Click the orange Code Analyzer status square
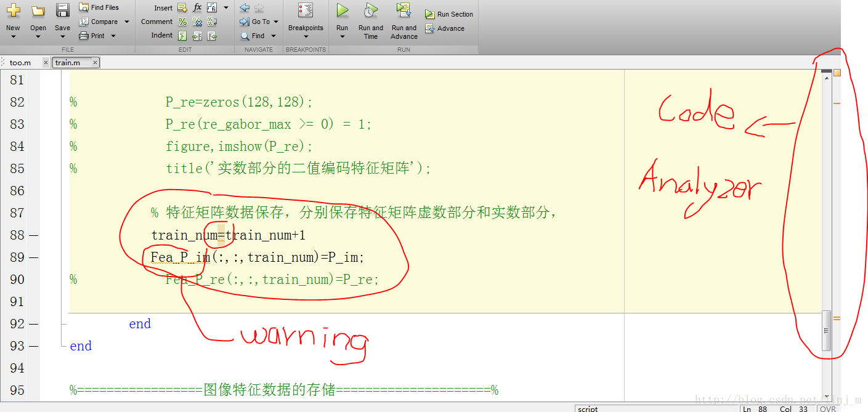The width and height of the screenshot is (868, 412). [837, 73]
